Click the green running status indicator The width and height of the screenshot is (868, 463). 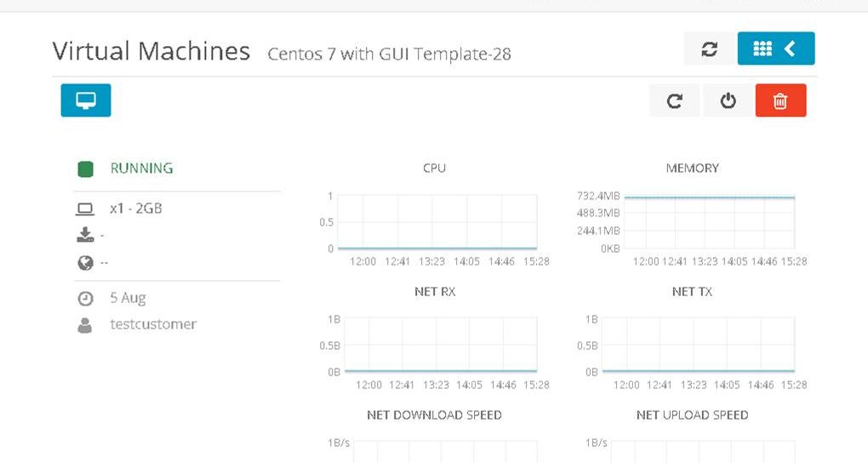(85, 169)
